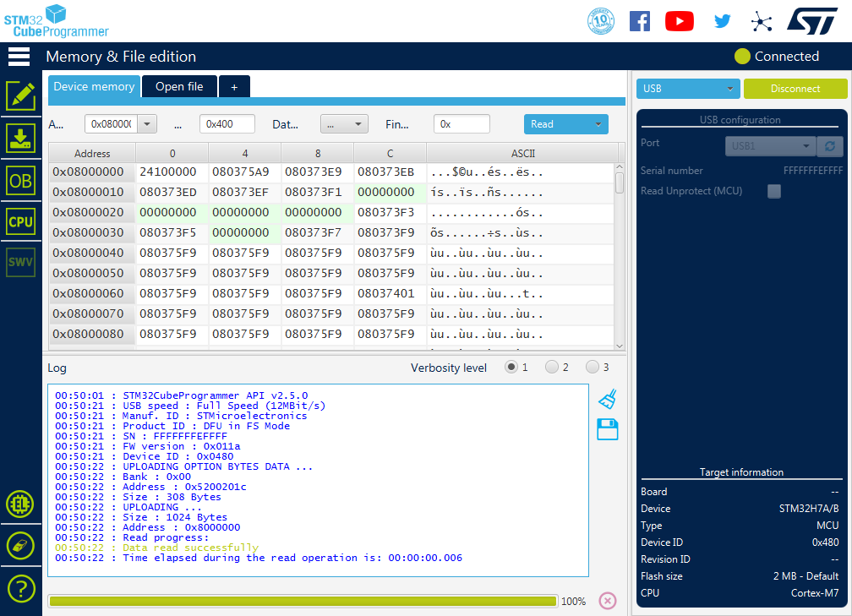Cancel operation with the X icon

608,601
